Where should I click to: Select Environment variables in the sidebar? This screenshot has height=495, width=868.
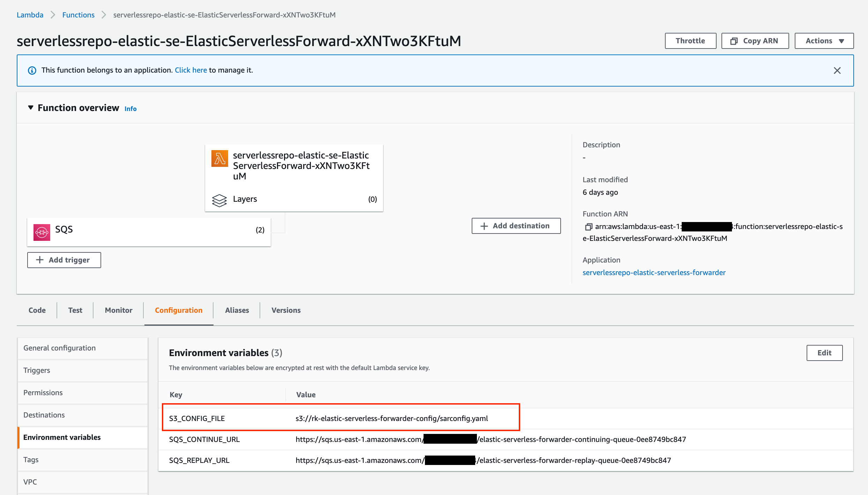[x=83, y=437]
